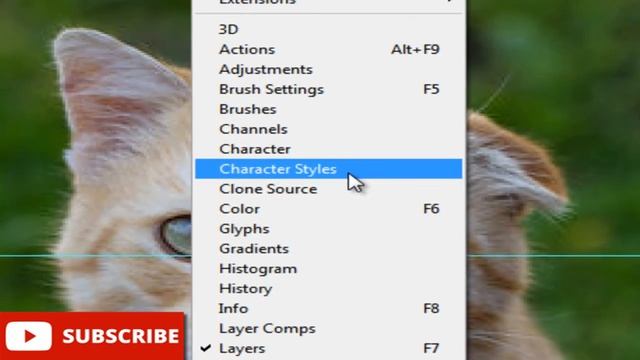Screen dimensions: 640x360
Task: Open the 3D panel menu entry
Action: [329, 29]
